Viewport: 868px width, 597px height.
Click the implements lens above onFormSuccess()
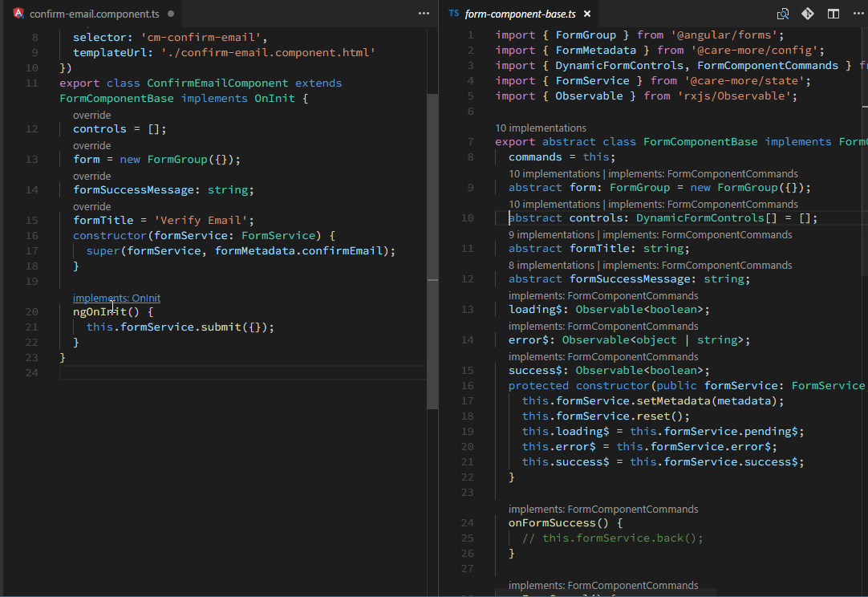(603, 509)
